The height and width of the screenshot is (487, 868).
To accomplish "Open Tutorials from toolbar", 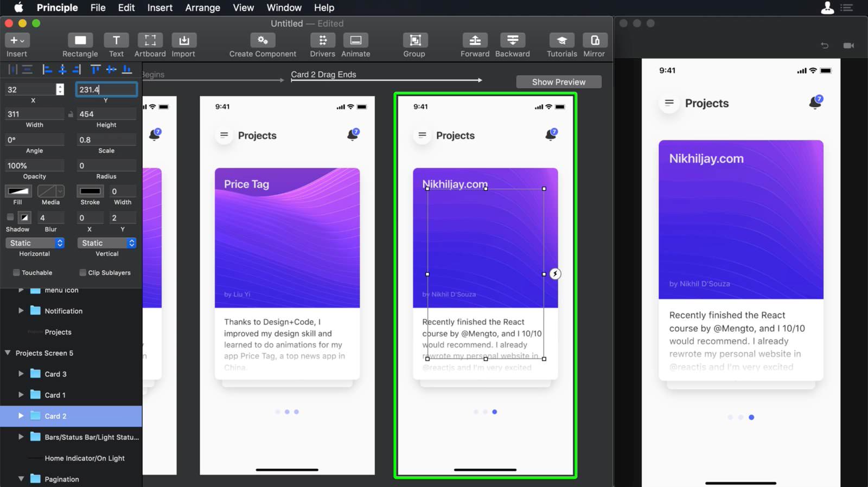I will [x=561, y=40].
